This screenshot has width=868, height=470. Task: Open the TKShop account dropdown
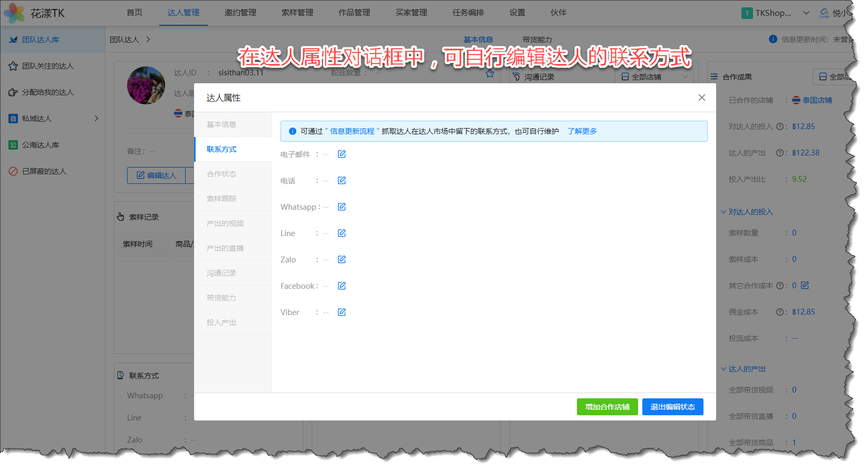(x=806, y=13)
